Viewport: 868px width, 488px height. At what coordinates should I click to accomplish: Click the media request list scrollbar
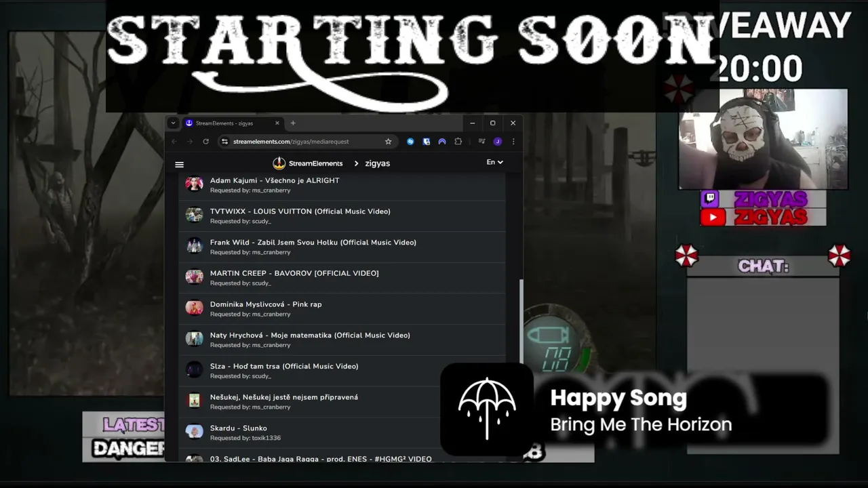pyautogui.click(x=521, y=321)
